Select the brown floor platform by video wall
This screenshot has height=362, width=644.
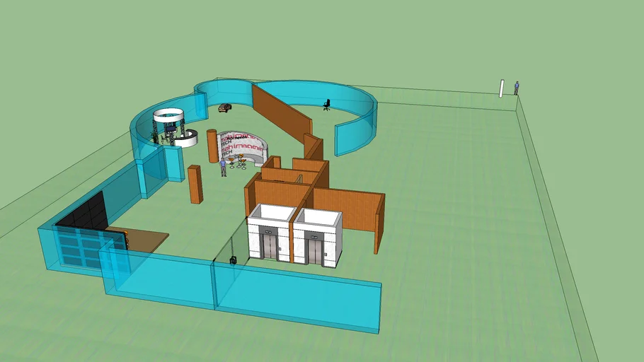pyautogui.click(x=147, y=239)
